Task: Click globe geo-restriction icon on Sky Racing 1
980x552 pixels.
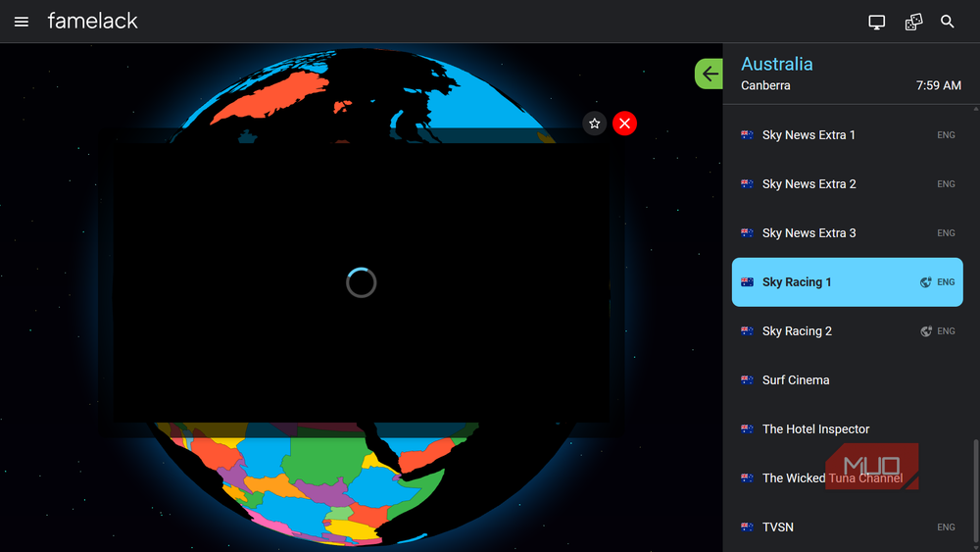Action: click(x=926, y=282)
